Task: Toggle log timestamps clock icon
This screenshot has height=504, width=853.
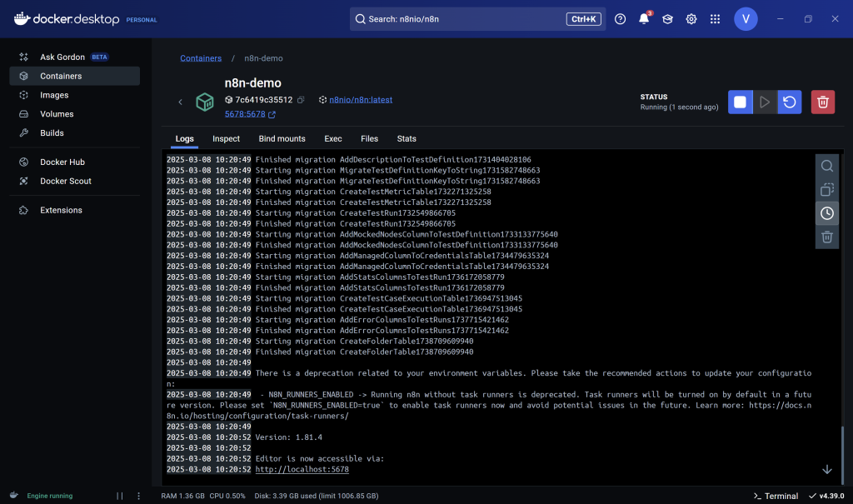Action: point(827,213)
